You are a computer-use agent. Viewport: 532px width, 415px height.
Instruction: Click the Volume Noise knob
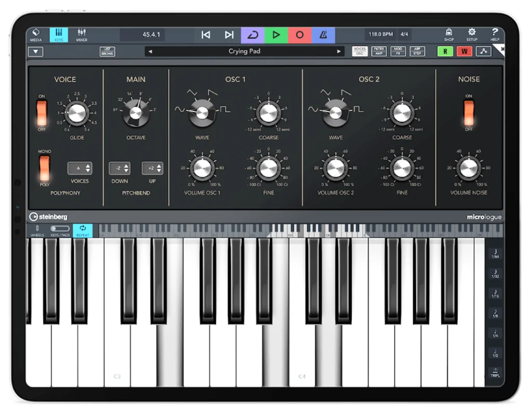[x=469, y=168]
